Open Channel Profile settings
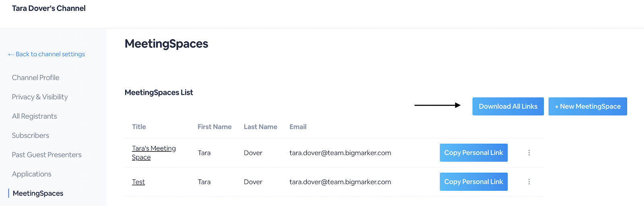Image resolution: width=644 pixels, height=206 pixels. tap(35, 78)
